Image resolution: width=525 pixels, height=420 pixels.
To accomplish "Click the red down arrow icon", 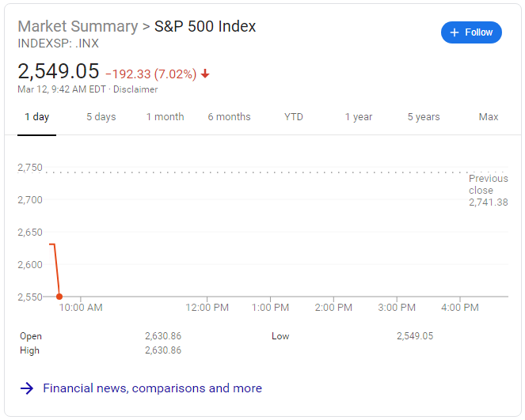I will 205,74.
